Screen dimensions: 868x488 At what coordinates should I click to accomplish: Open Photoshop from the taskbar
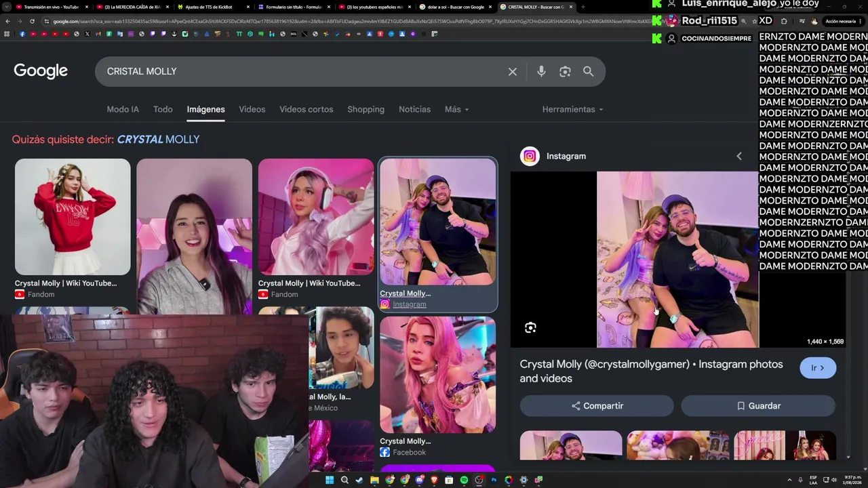coord(494,480)
